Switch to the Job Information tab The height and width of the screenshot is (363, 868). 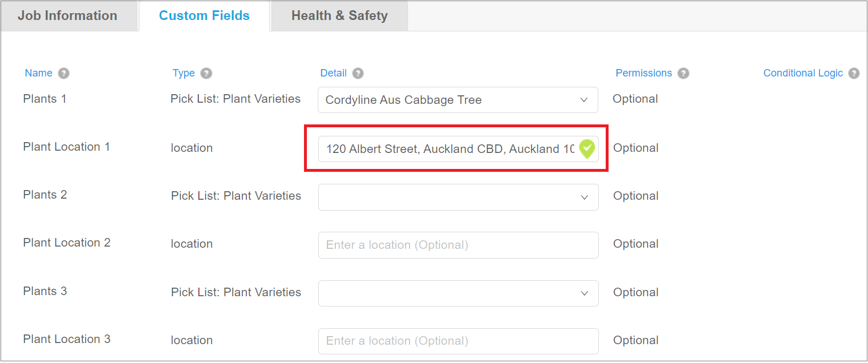(69, 15)
